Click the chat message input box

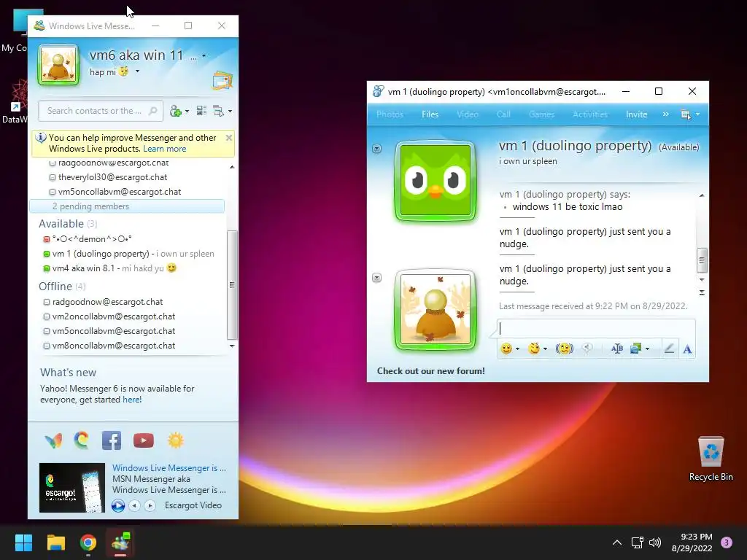tap(596, 328)
